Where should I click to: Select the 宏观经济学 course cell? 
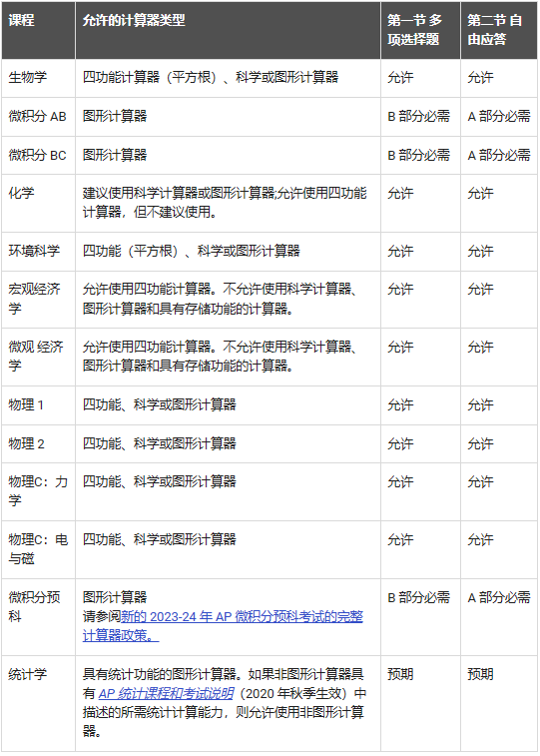38,299
